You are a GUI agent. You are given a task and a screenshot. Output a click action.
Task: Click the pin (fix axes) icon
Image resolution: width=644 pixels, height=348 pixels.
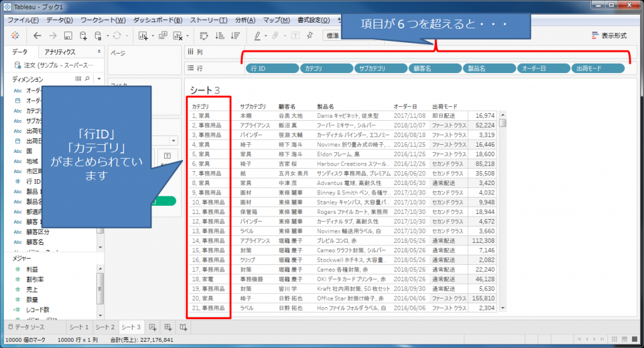pos(309,35)
